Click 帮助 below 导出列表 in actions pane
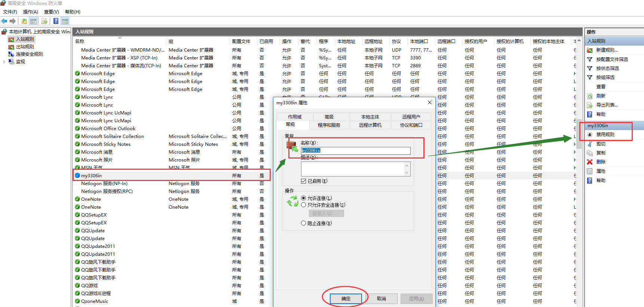 [601, 114]
